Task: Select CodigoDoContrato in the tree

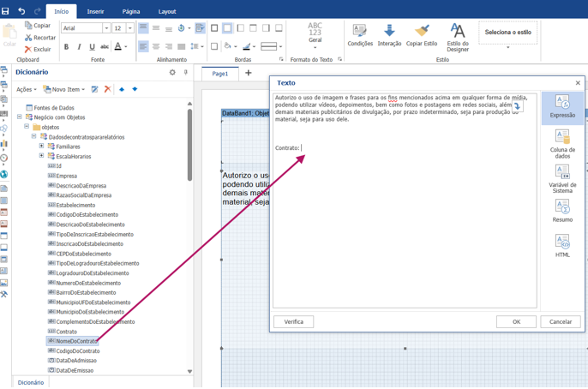Action: [74, 350]
